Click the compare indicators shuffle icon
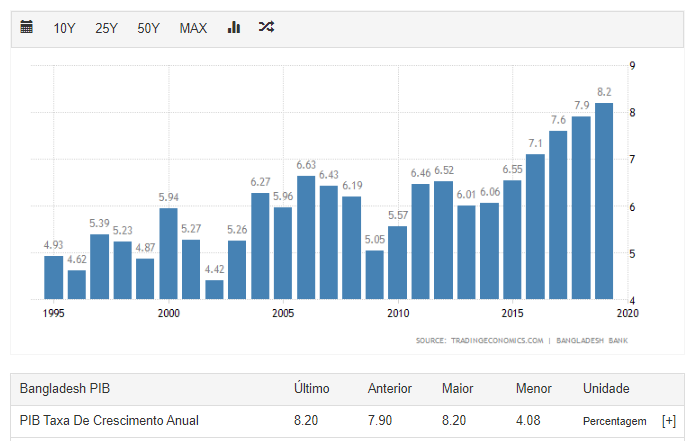The height and width of the screenshot is (441, 692). coord(266,27)
